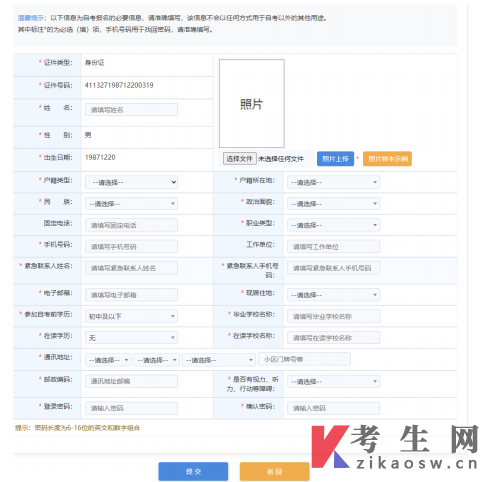493x482 pixels.
Task: Click the 固定电话 input field
Action: coord(131,225)
